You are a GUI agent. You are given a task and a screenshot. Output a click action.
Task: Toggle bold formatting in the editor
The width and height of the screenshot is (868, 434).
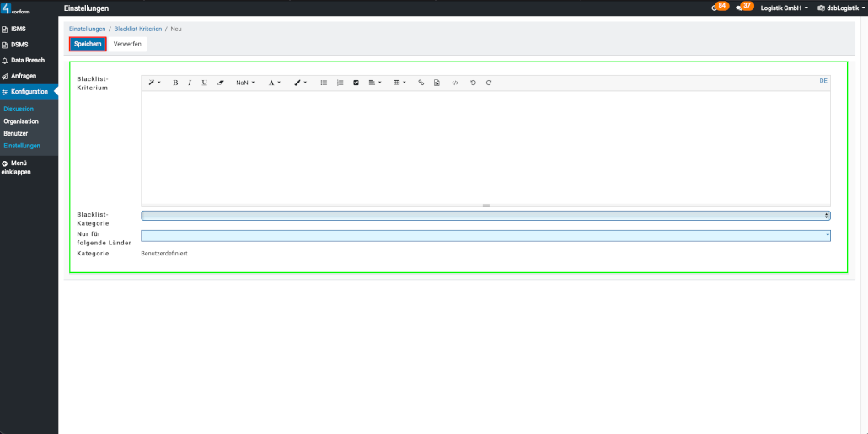click(175, 83)
